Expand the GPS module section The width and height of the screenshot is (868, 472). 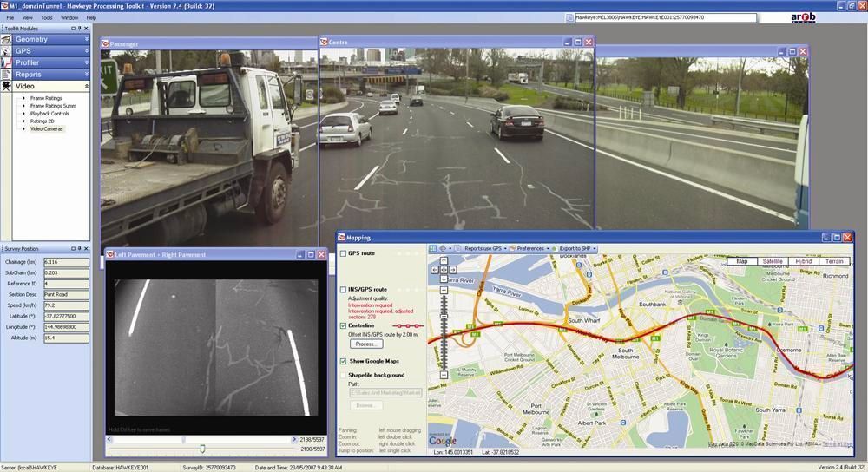[x=86, y=51]
